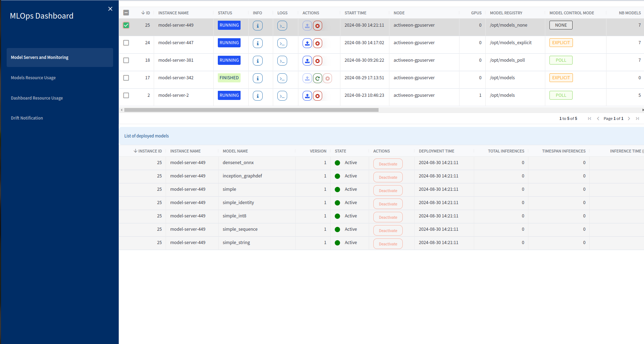This screenshot has width=644, height=344.
Task: Open Dashboard Resource Usage section
Action: tap(37, 98)
